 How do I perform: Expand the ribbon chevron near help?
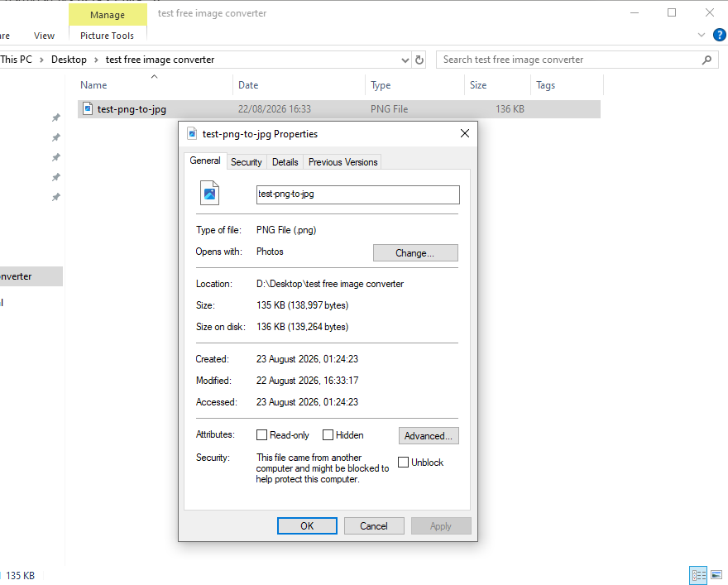pyautogui.click(x=702, y=36)
